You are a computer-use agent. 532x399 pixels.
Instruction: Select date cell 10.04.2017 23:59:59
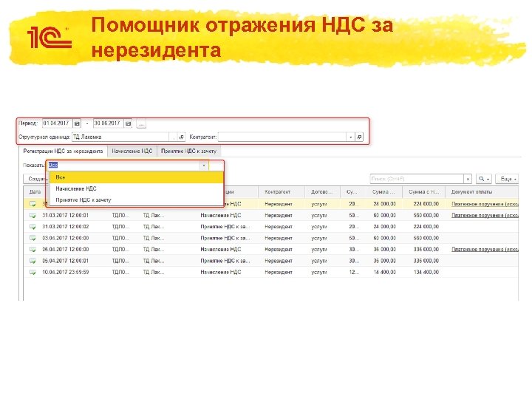[66, 272]
